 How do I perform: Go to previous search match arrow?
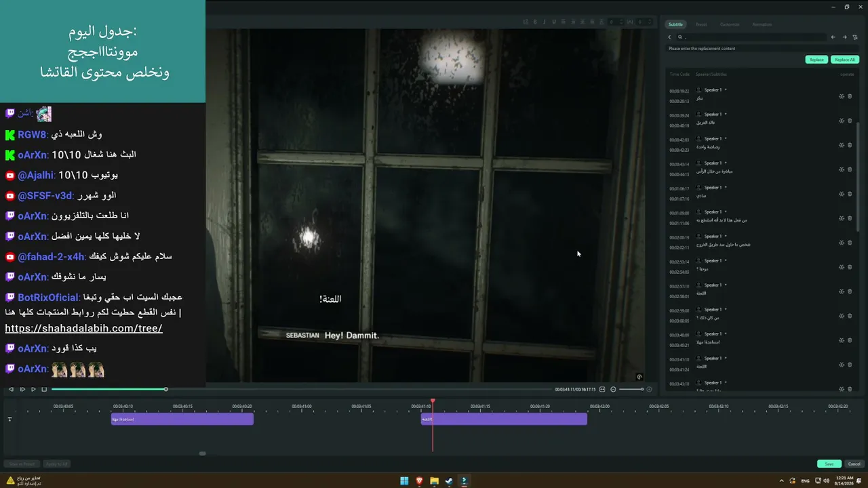tap(833, 37)
